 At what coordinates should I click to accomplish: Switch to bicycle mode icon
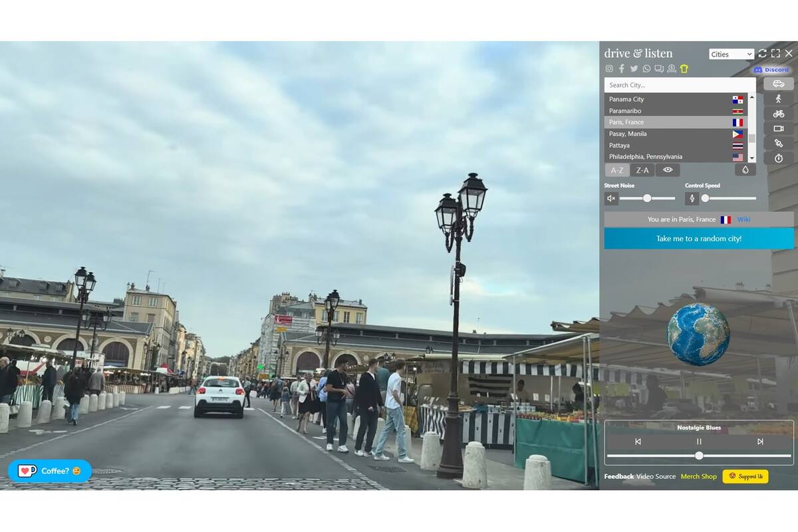[x=778, y=114]
